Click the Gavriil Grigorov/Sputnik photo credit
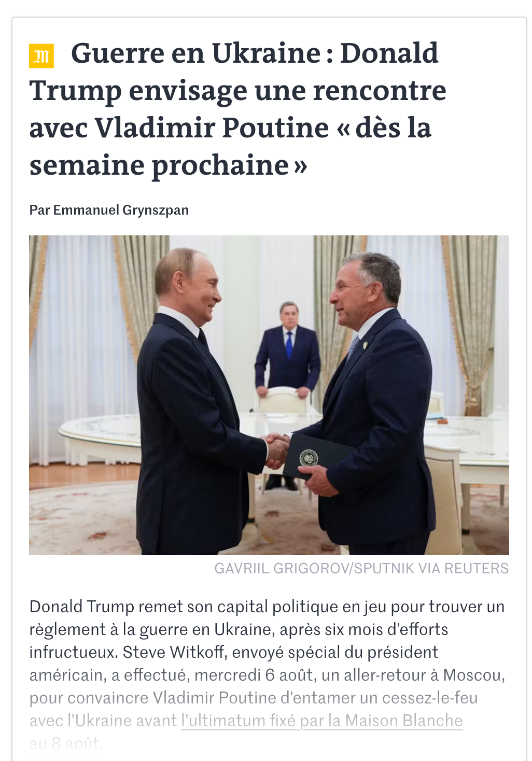The height and width of the screenshot is (761, 532). [361, 568]
